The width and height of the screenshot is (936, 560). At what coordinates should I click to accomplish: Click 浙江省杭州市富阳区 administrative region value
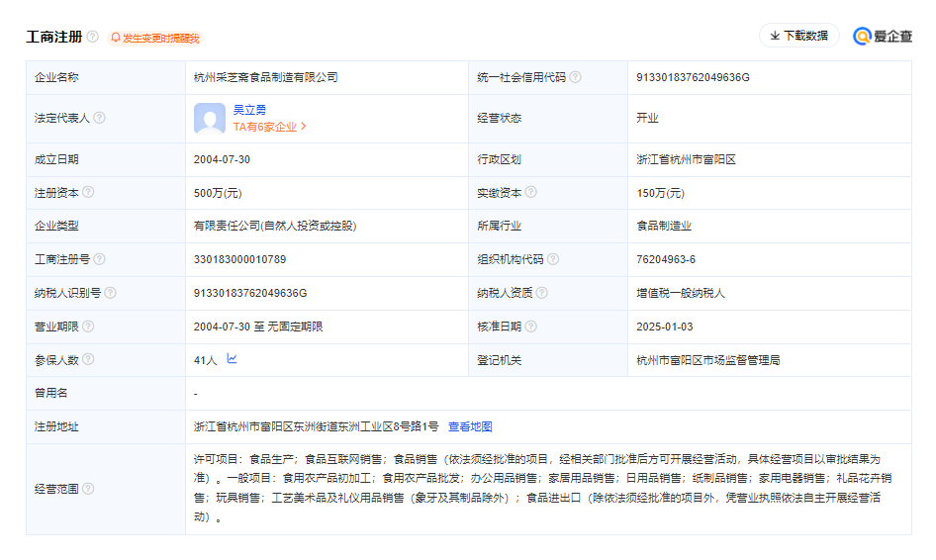(x=686, y=159)
